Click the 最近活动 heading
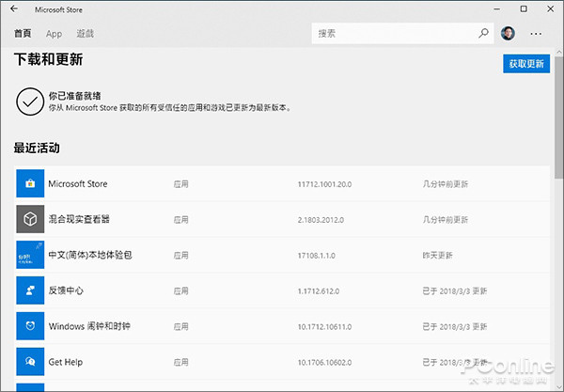The image size is (564, 392). point(37,148)
